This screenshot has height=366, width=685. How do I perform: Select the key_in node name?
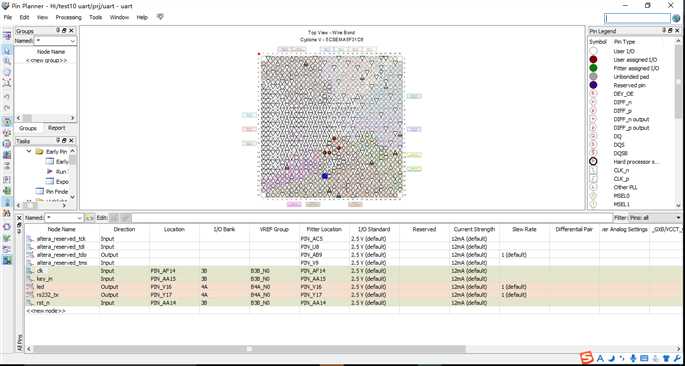[45, 279]
